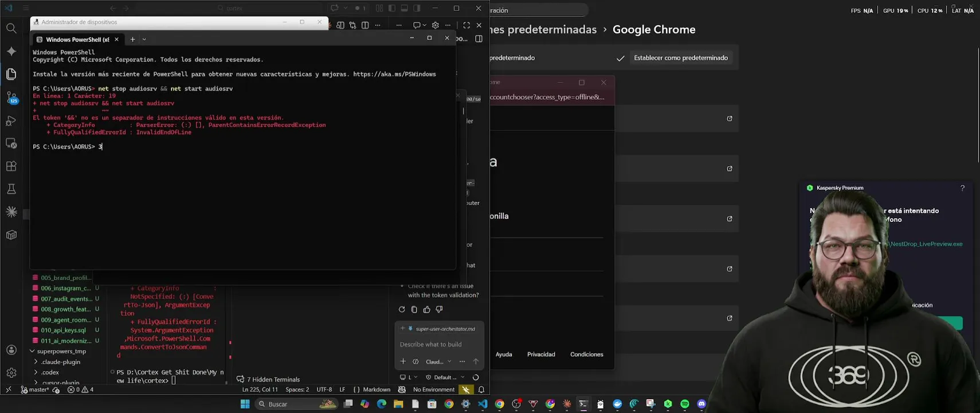Open notifications bell in status bar

481,389
